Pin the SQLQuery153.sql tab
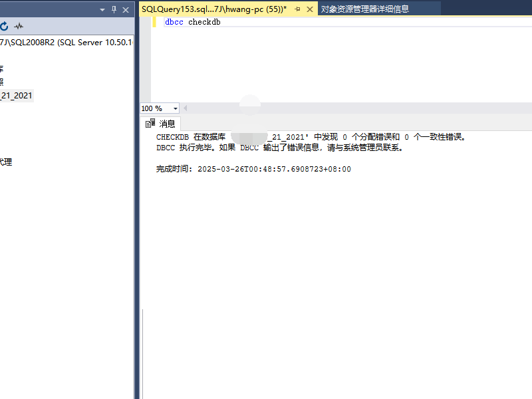532x399 pixels. coord(297,9)
